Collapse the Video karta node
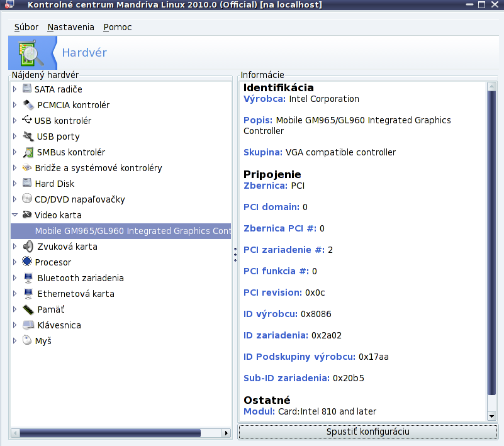This screenshot has width=504, height=446. (x=14, y=215)
